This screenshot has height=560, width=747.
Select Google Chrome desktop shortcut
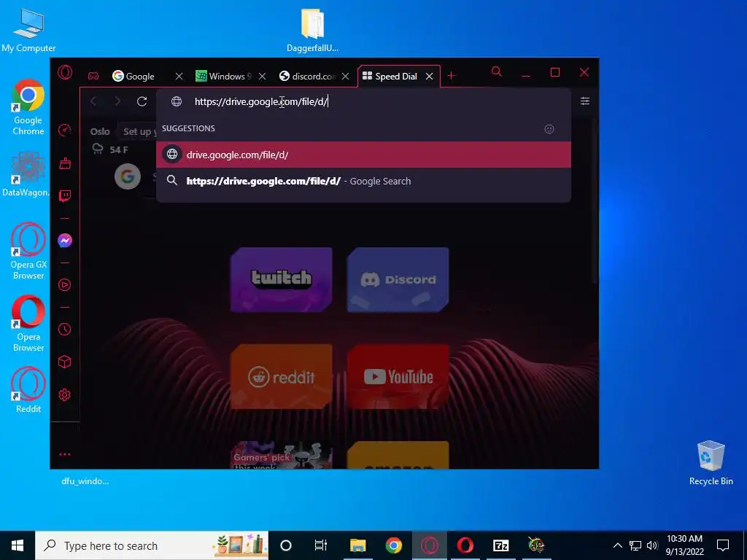click(28, 107)
